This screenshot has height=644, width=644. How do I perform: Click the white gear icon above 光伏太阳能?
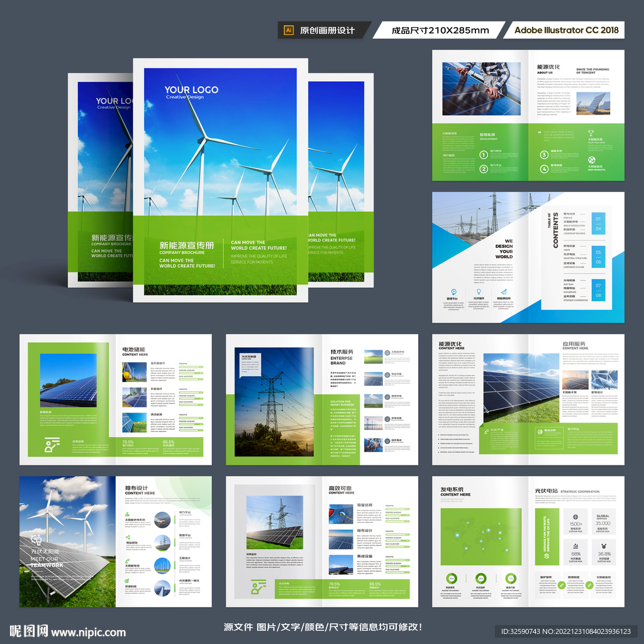point(36,540)
